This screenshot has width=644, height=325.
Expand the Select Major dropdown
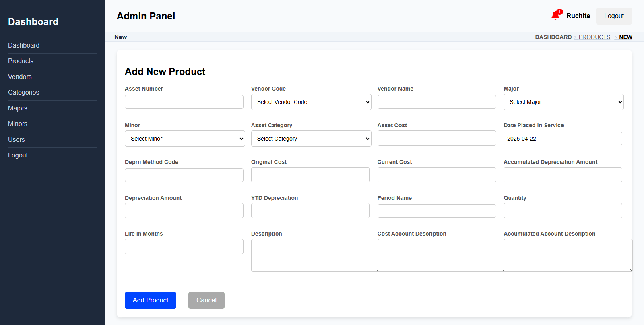coord(563,102)
